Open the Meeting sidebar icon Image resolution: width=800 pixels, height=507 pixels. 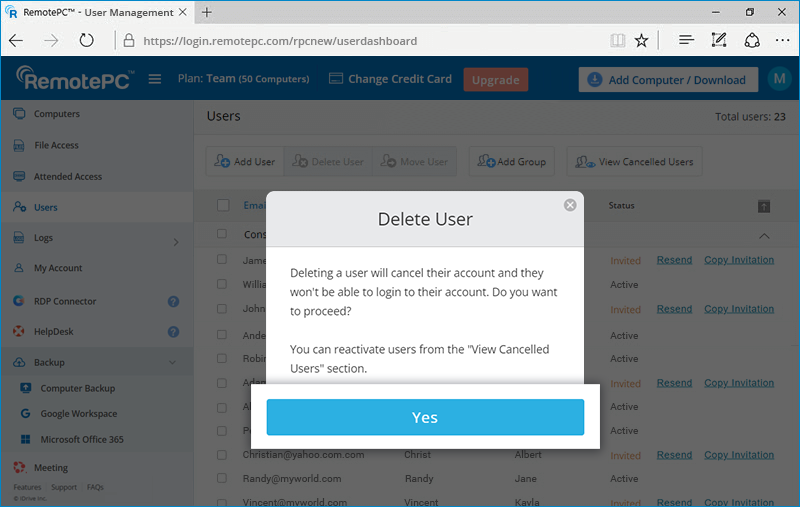(x=19, y=468)
